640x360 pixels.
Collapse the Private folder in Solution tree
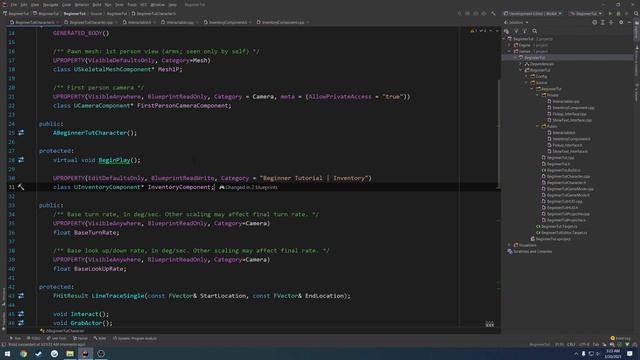[x=538, y=95]
